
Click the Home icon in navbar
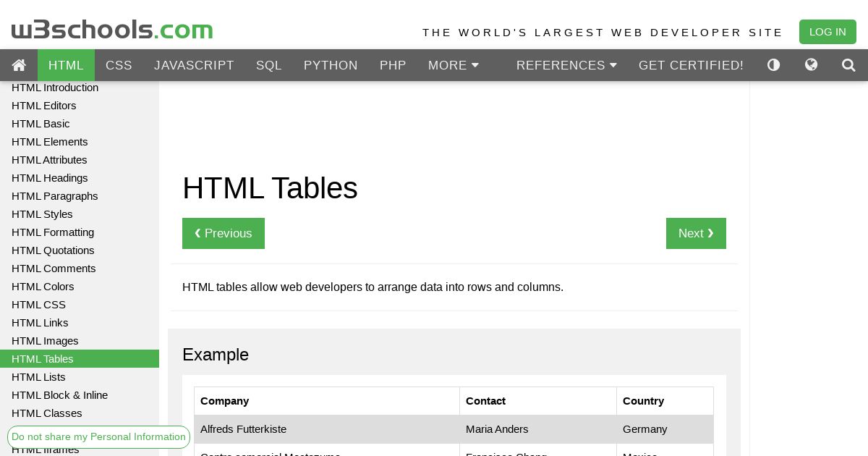point(19,65)
